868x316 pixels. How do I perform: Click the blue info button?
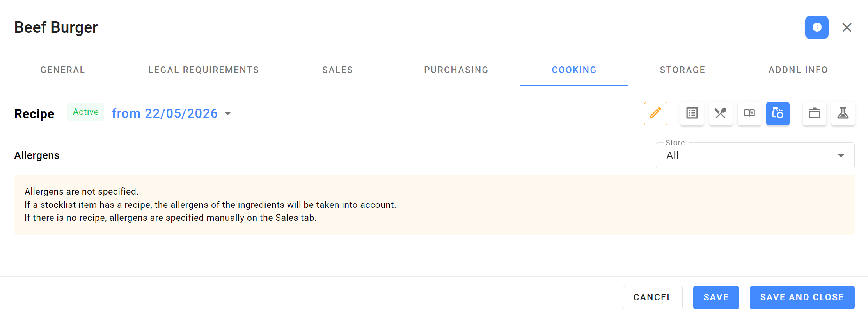tap(817, 27)
